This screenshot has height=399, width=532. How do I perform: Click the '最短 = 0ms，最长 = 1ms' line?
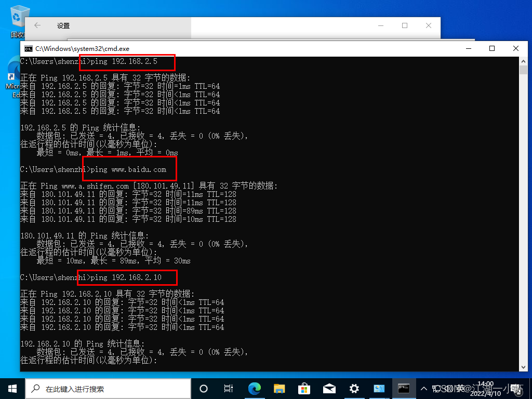[107, 153]
